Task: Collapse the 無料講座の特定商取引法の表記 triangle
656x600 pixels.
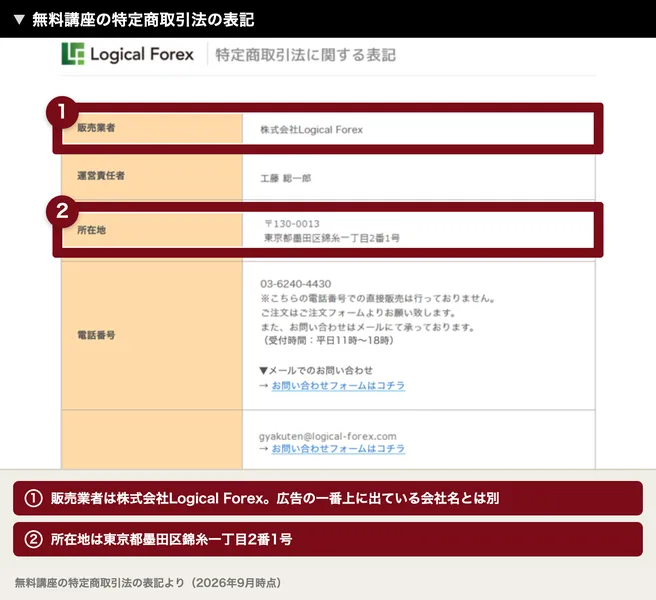Action: (x=19, y=20)
